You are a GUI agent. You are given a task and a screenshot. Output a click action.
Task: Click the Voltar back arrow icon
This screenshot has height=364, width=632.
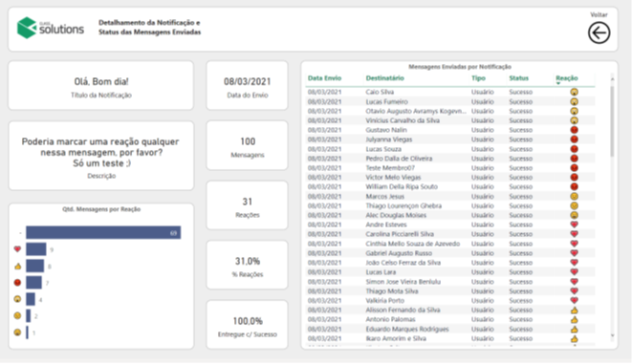point(599,32)
